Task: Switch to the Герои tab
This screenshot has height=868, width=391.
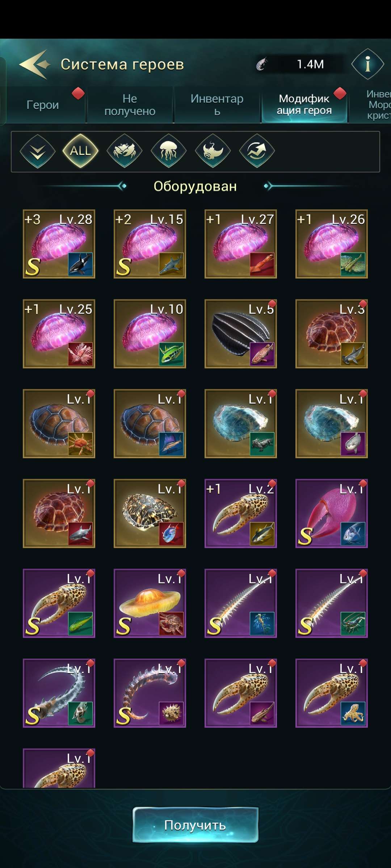Action: click(43, 105)
